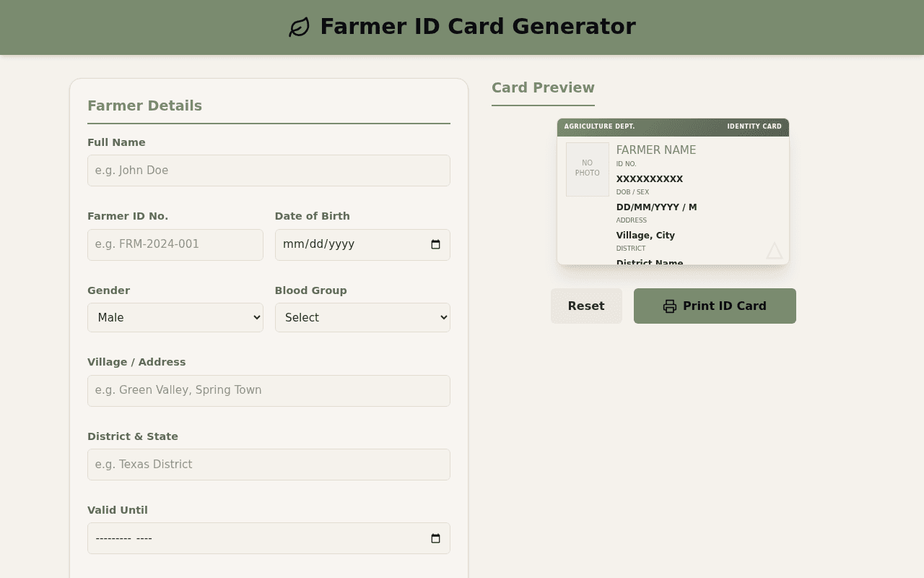Click Village, City text on card
The height and width of the screenshot is (578, 924).
(x=645, y=236)
